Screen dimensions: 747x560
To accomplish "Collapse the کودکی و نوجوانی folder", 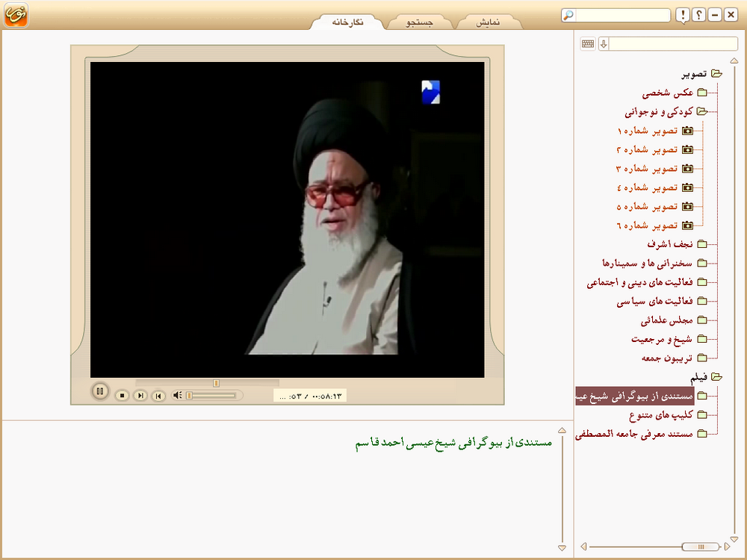I will (x=702, y=111).
